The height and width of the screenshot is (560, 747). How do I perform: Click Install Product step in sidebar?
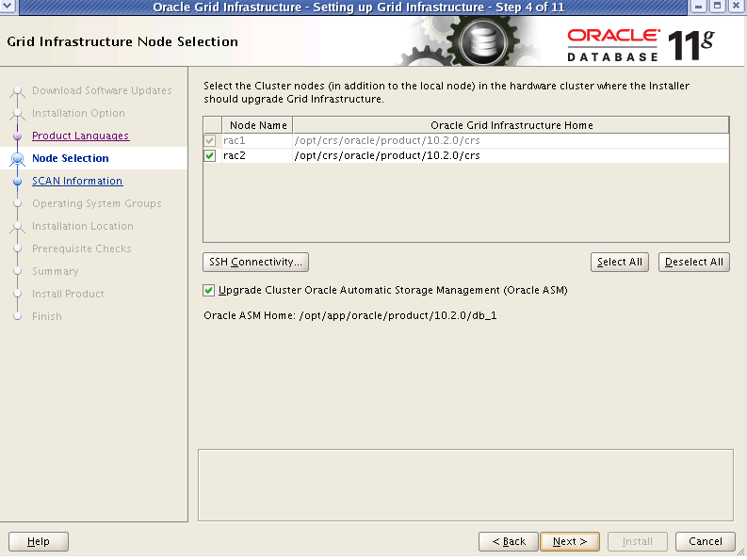[x=68, y=294]
